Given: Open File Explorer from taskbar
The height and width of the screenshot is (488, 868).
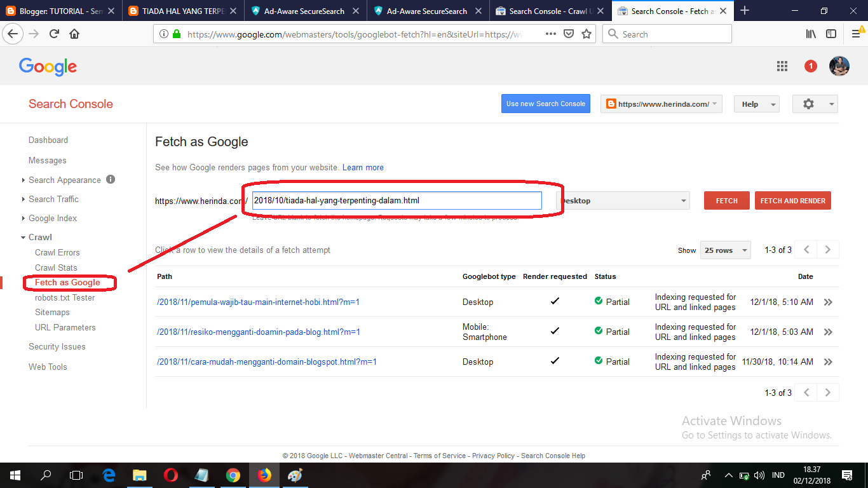Looking at the screenshot, I should [139, 475].
